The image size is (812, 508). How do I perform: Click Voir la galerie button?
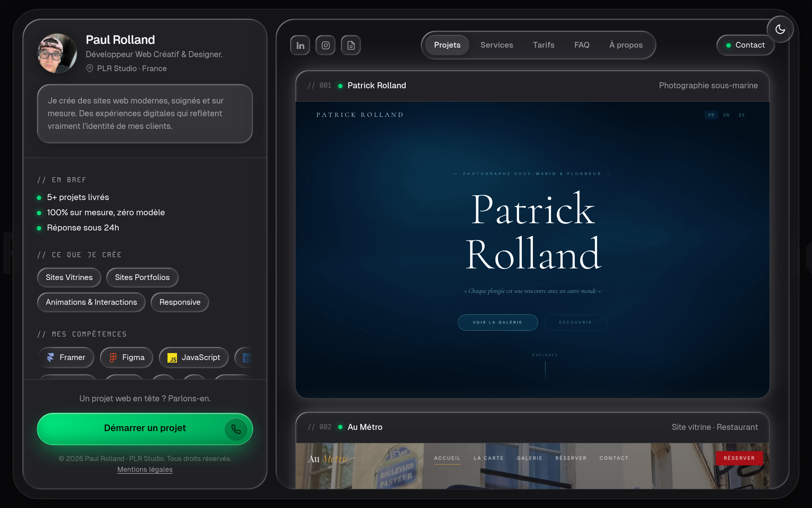[x=498, y=322]
